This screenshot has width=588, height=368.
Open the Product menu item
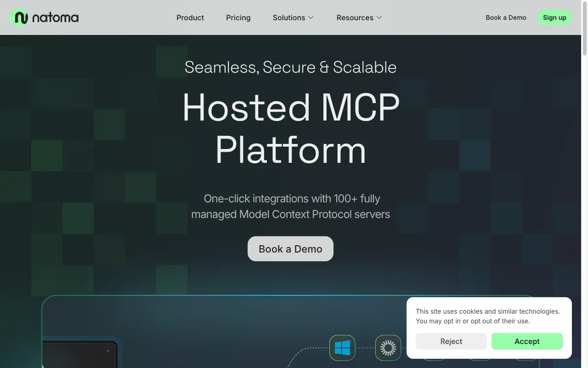tap(190, 17)
